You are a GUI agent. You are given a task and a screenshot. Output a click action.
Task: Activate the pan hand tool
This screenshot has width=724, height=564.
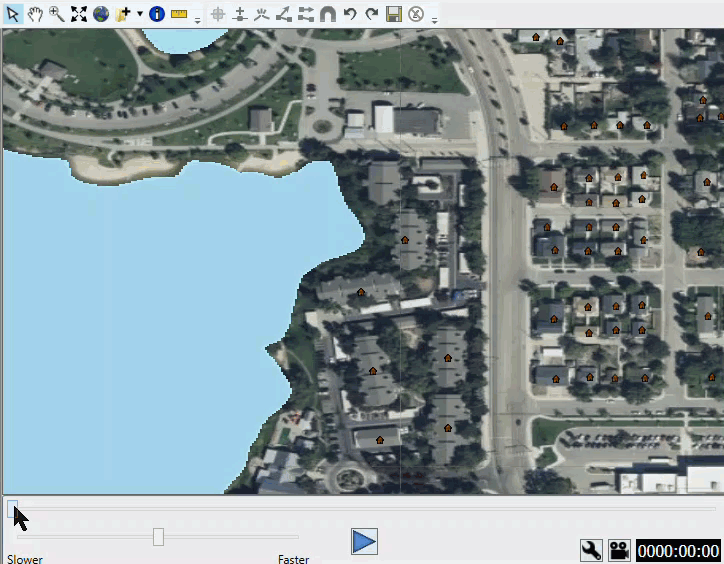pos(35,14)
